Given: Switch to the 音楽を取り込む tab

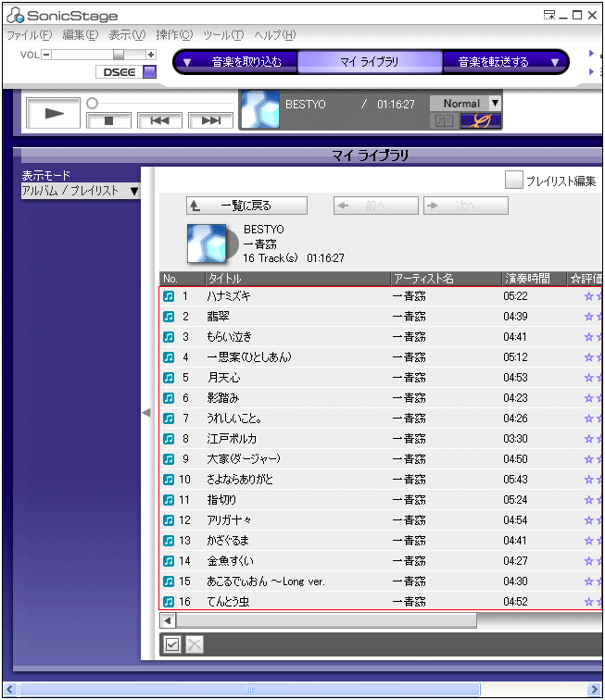Looking at the screenshot, I should click(x=246, y=62).
